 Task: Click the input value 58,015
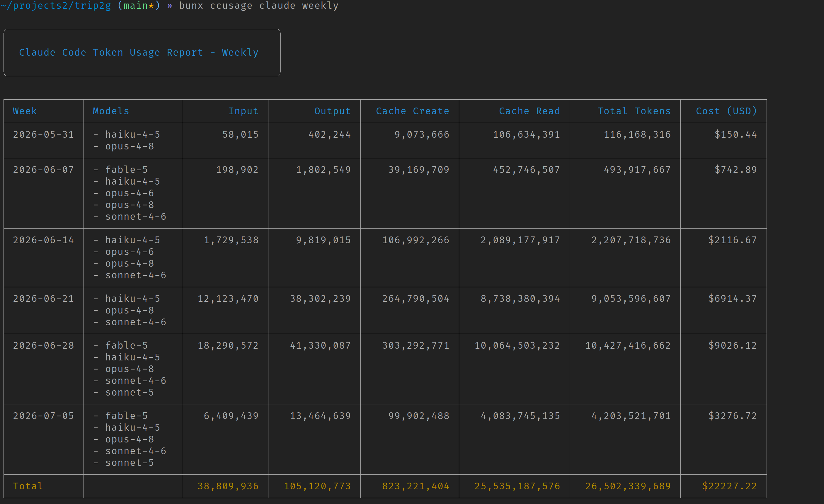click(x=241, y=134)
